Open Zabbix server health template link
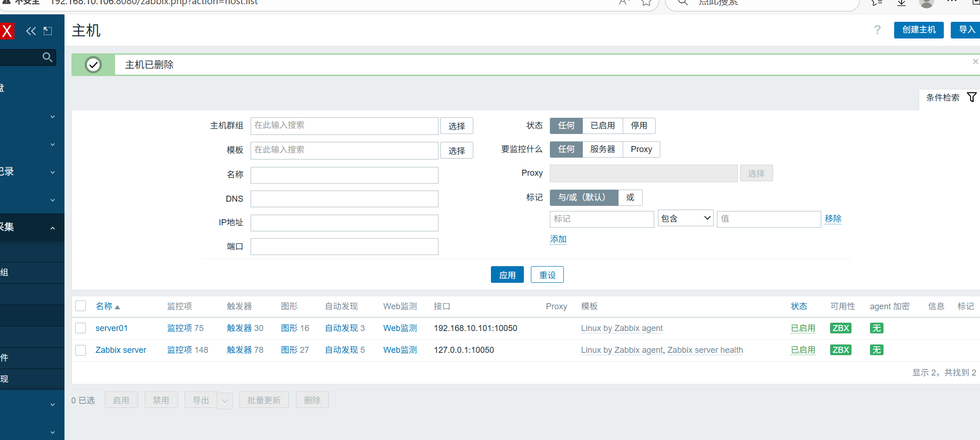980x440 pixels. pyautogui.click(x=705, y=350)
